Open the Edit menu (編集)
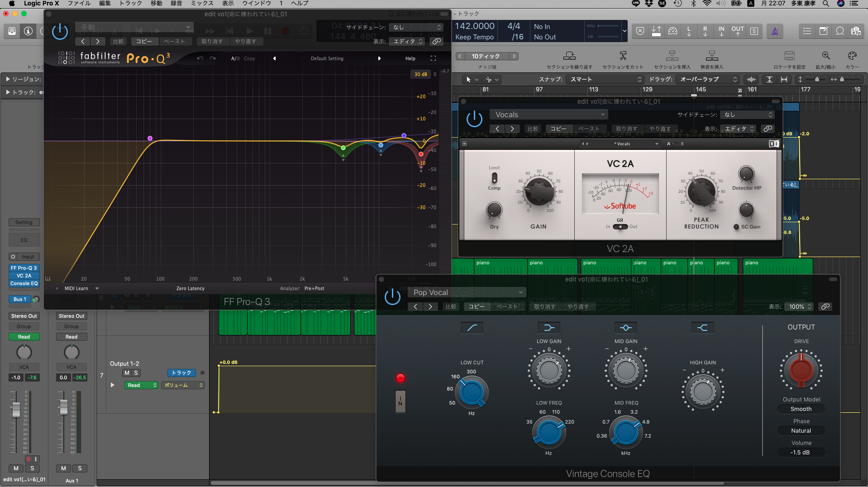 (105, 4)
